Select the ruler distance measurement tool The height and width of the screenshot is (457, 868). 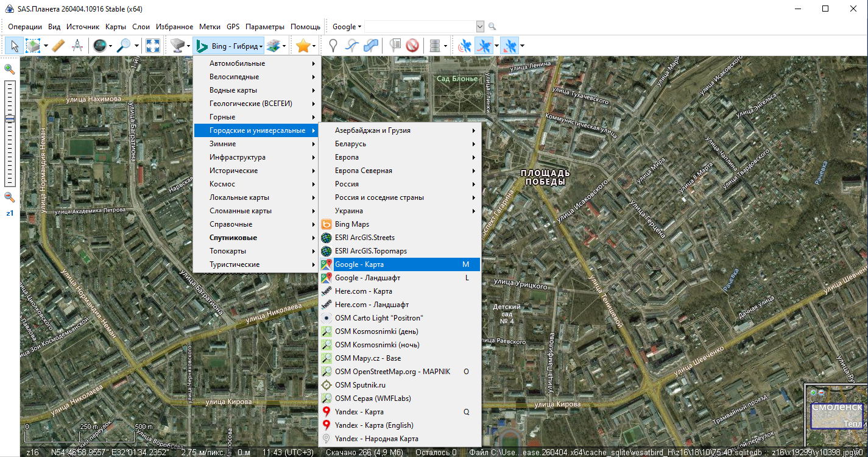coord(58,46)
